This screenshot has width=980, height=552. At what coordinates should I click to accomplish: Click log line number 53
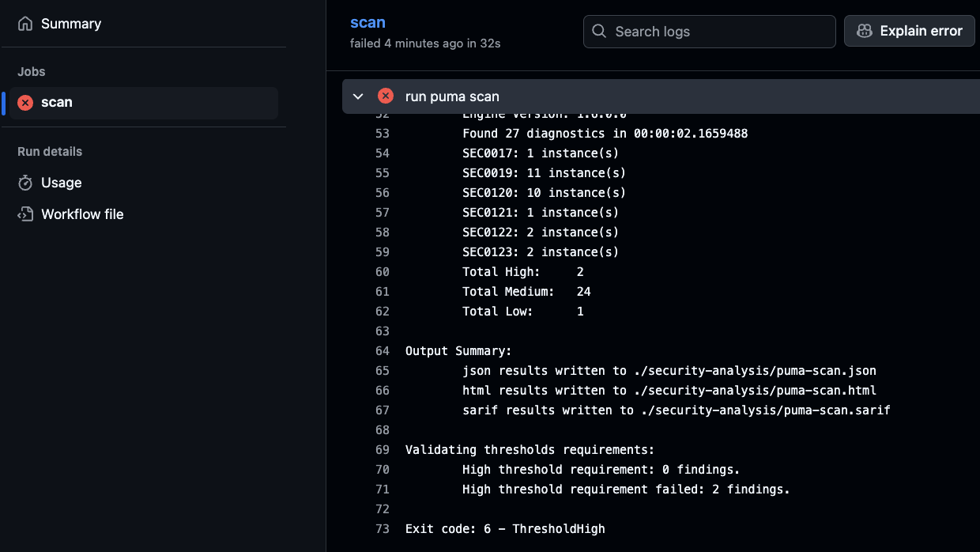click(383, 134)
